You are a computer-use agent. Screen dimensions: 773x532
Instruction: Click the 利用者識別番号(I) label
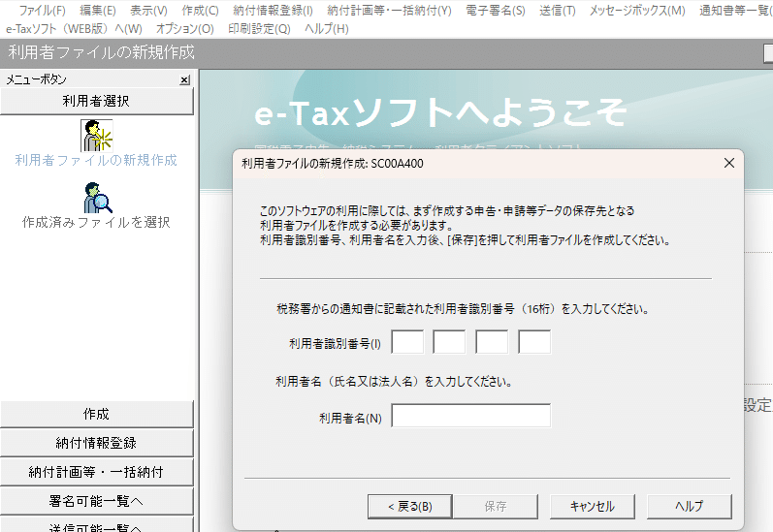pyautogui.click(x=335, y=344)
